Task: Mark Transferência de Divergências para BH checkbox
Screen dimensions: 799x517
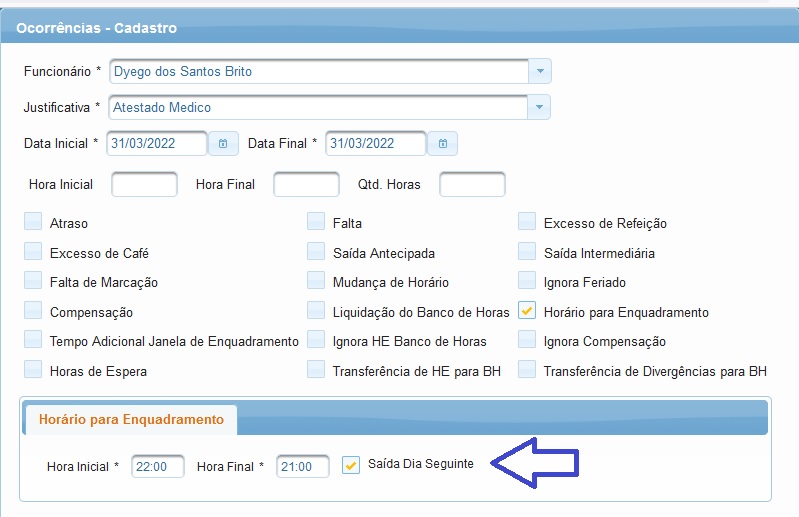Action: tap(527, 369)
